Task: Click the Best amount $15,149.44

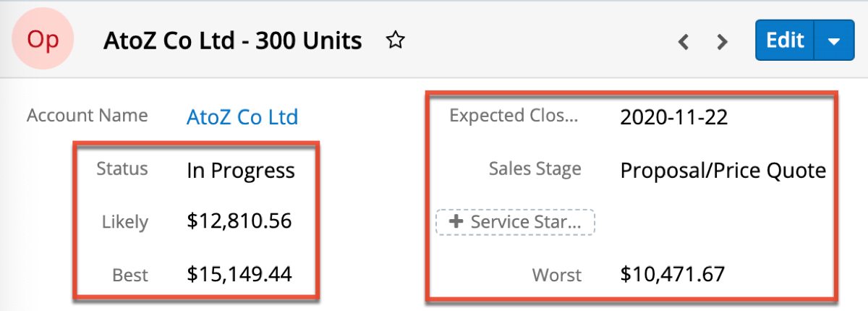Action: pos(239,274)
